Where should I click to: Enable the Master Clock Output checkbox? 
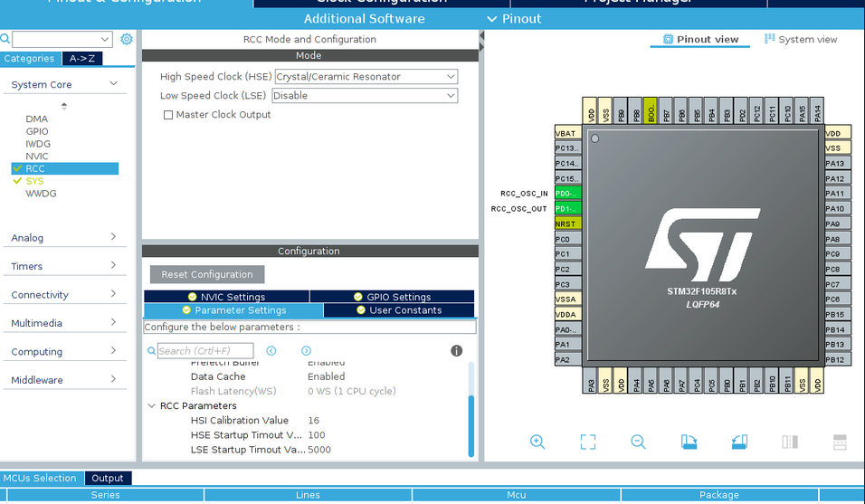(168, 115)
